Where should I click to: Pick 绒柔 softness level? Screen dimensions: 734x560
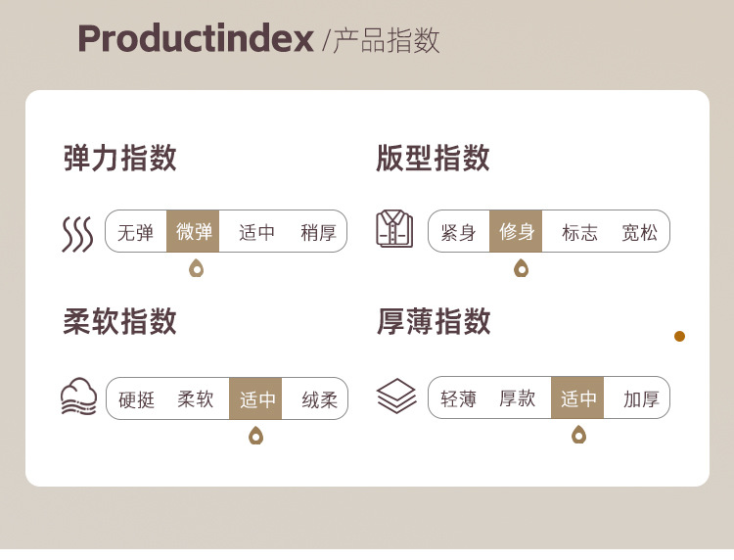coord(319,399)
